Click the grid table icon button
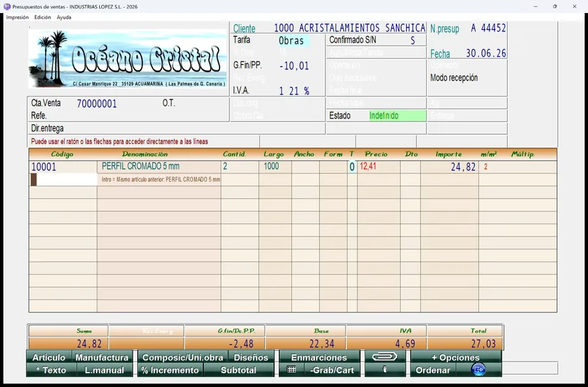The image size is (588, 387). pos(291,370)
